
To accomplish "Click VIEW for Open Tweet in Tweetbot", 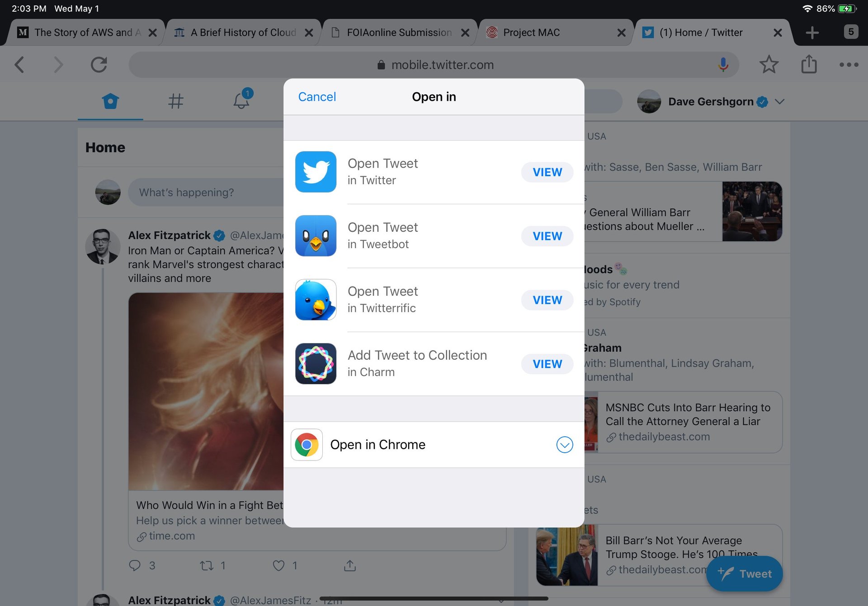I will (547, 236).
